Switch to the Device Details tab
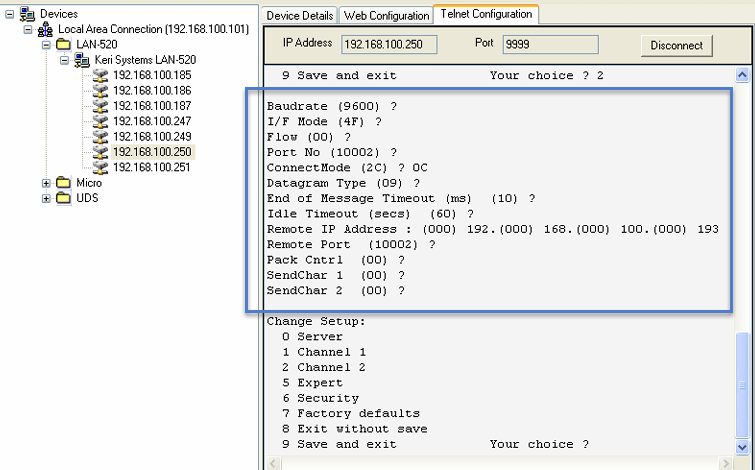Image resolution: width=755 pixels, height=470 pixels. pos(299,16)
